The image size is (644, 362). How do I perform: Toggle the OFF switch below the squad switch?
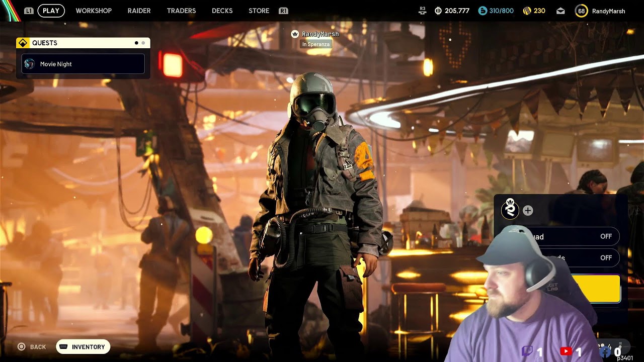(606, 257)
